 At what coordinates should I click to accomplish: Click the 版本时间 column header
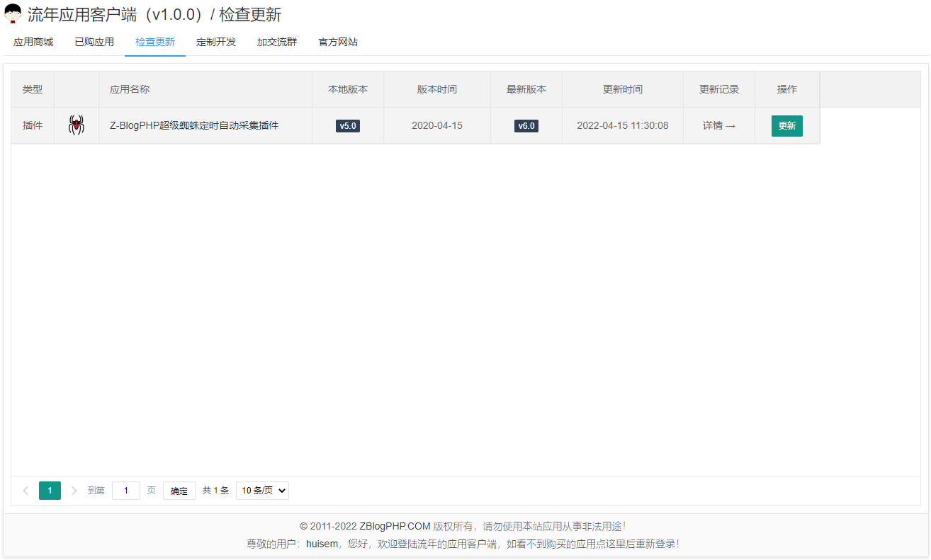click(x=437, y=89)
